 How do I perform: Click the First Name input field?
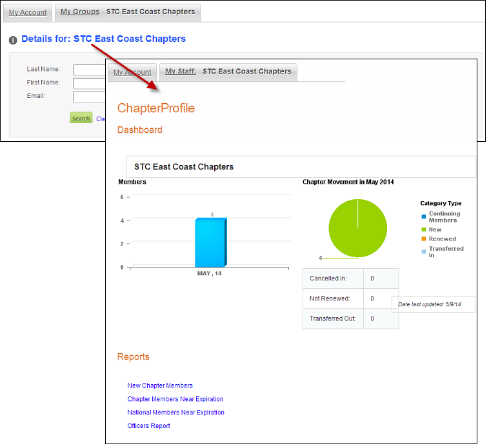pos(89,84)
